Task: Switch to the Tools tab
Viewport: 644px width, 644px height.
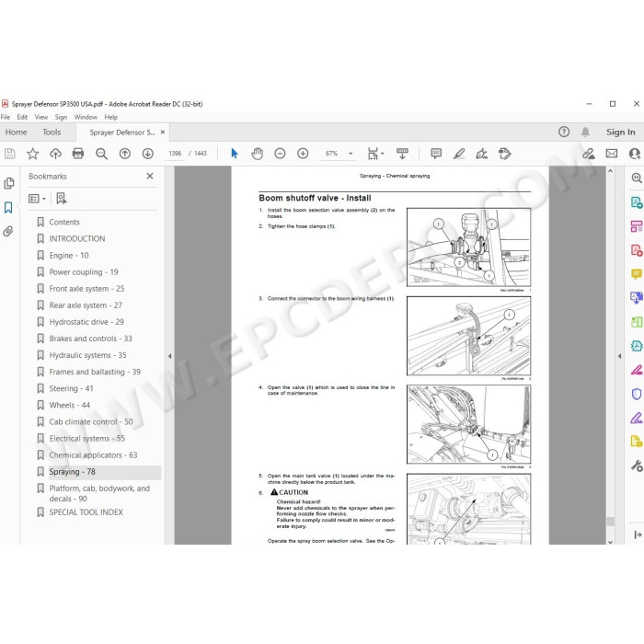Action: [52, 132]
